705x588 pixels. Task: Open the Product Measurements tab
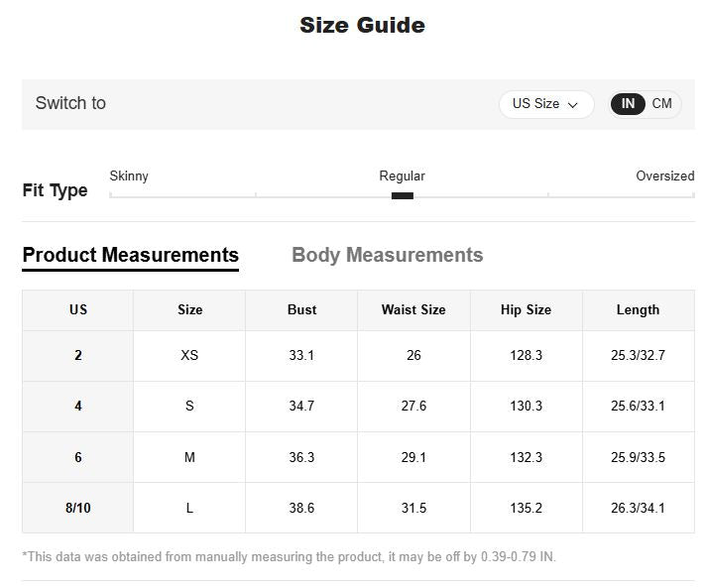tap(130, 255)
